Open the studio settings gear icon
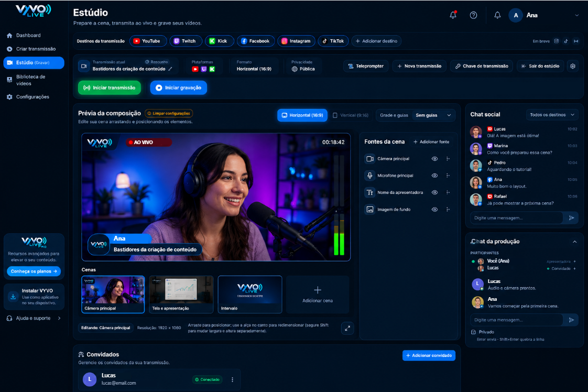Viewport: 588px width, 392px height. [x=573, y=66]
